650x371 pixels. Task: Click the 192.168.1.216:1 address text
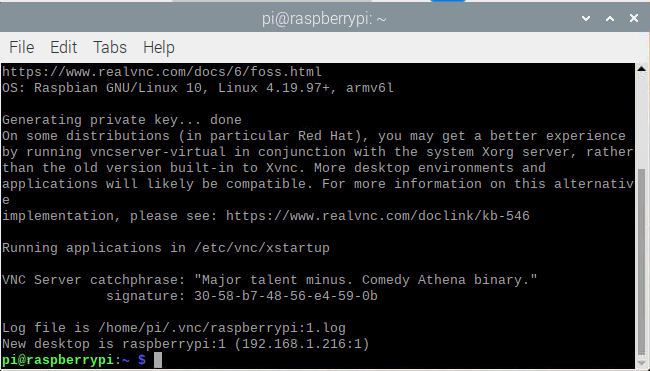point(302,344)
